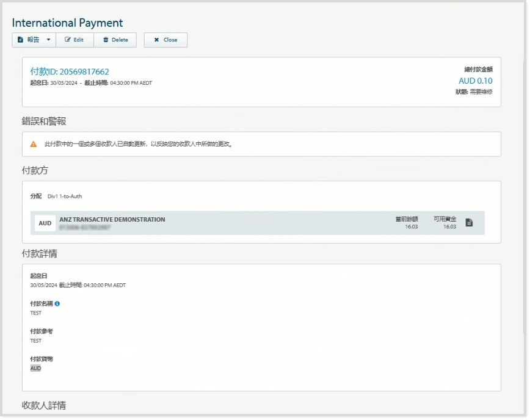Image resolution: width=530 pixels, height=420 pixels.
Task: Select the ANZ TRANSACTIVE DEMONSTRATION account name
Action: (112, 219)
